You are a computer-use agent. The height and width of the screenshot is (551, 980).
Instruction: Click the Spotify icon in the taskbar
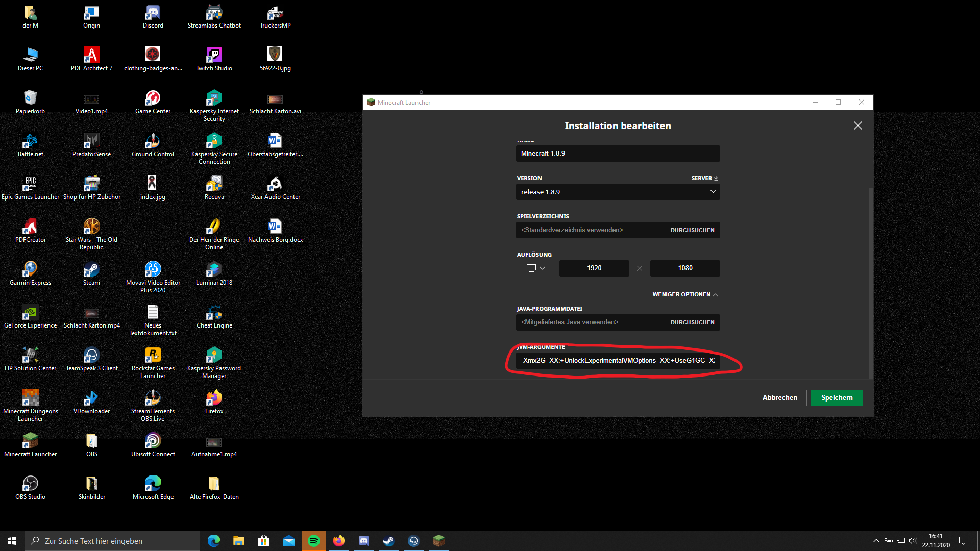point(314,541)
